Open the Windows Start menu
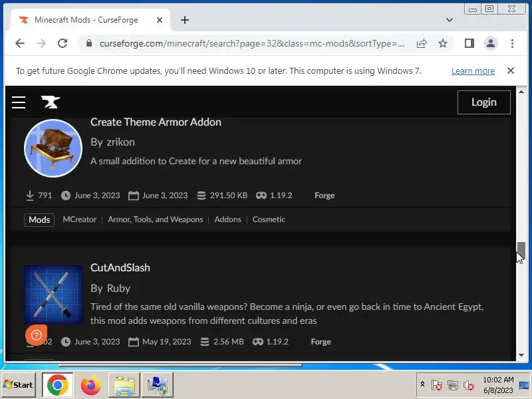The height and width of the screenshot is (399, 532). click(19, 385)
